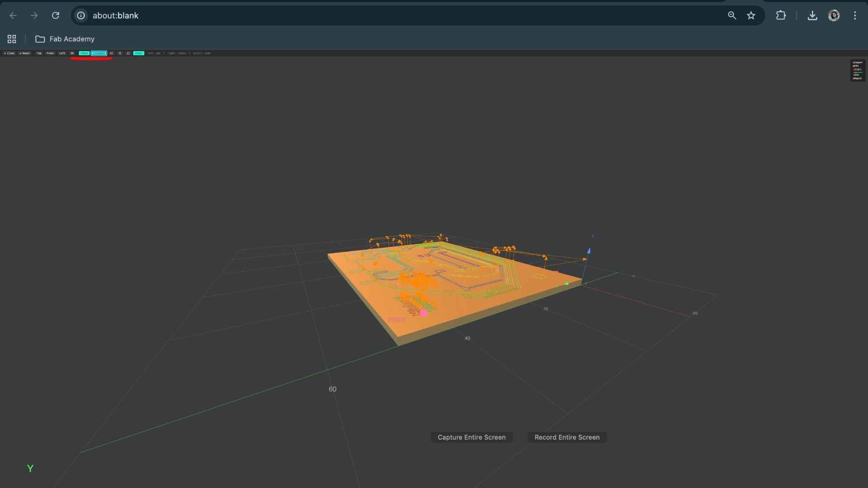Toggle the Stock visibility button
The width and height of the screenshot is (868, 488).
(x=84, y=53)
